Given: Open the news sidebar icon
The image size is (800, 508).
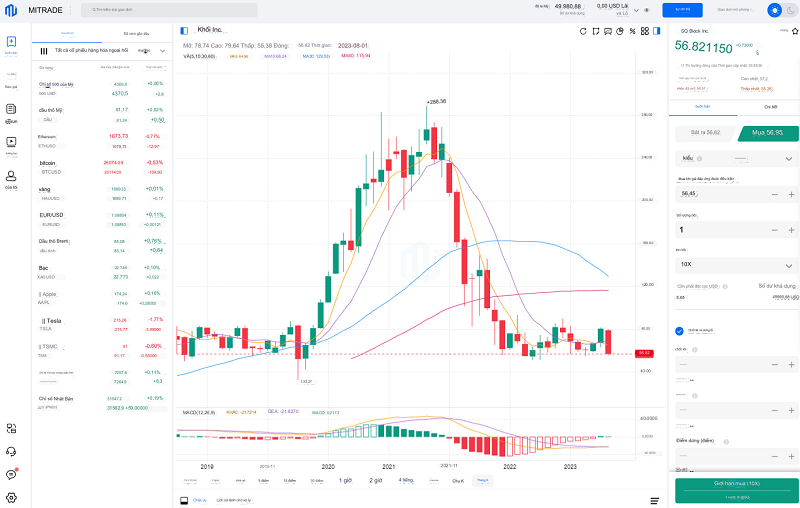Looking at the screenshot, I should [11, 110].
